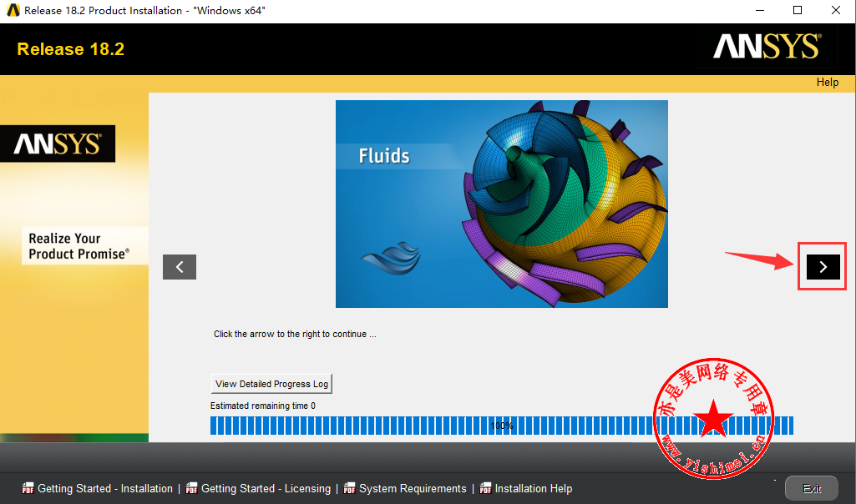Image resolution: width=856 pixels, height=504 pixels.
Task: Click the 'Estimated remaining time 0' text
Action: coord(262,406)
